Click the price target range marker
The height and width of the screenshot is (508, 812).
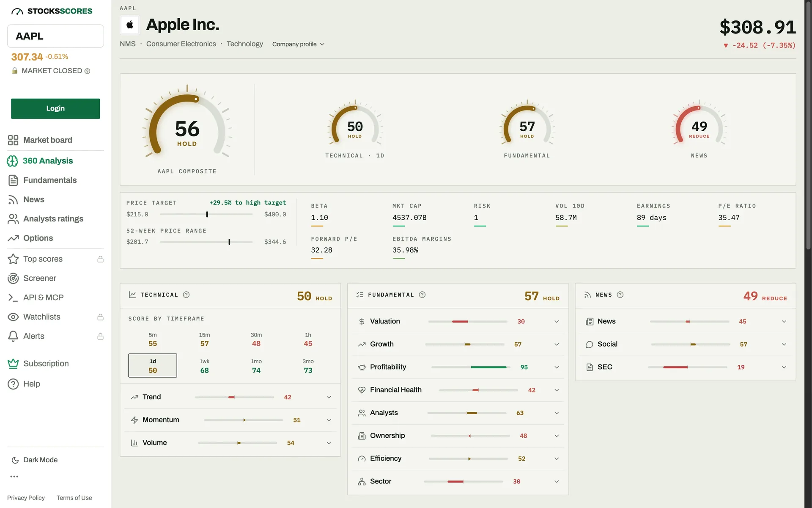207,215
